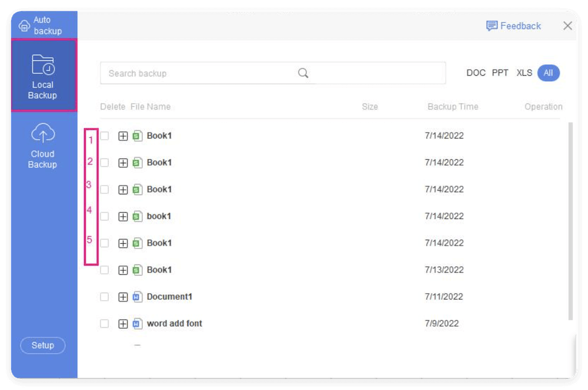The height and width of the screenshot is (390, 588).
Task: Switch to the DOC filter tab
Action: point(476,73)
